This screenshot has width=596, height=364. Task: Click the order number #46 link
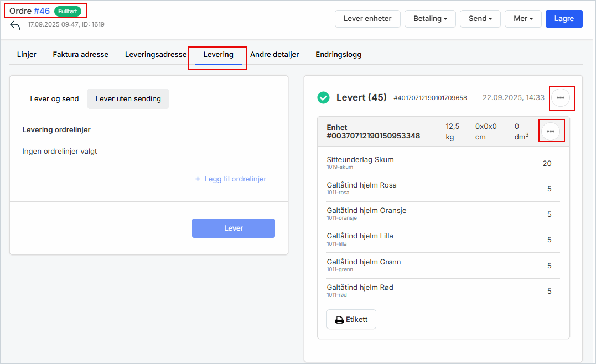(42, 11)
